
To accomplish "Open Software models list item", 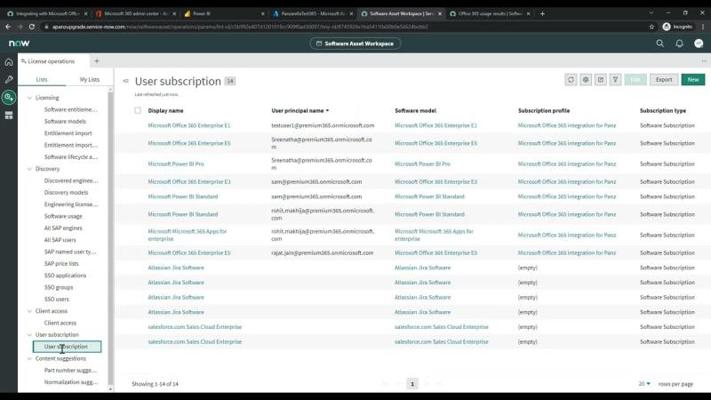I will [x=65, y=121].
